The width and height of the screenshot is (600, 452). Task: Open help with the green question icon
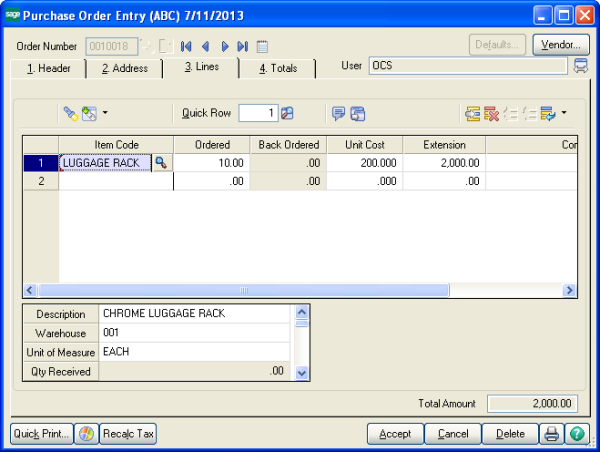pos(576,434)
